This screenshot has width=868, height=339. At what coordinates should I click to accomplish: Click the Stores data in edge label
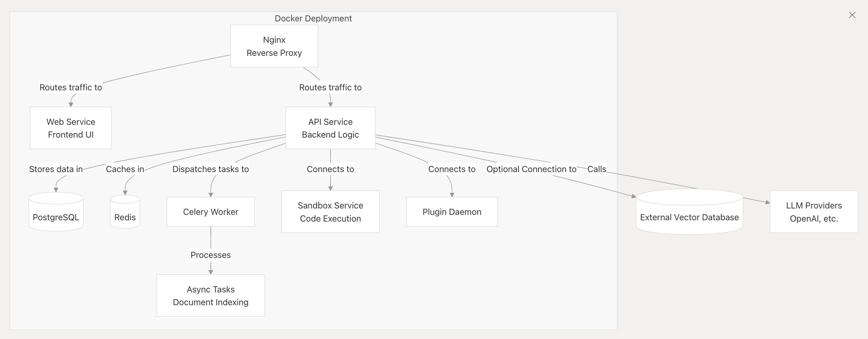[56, 169]
